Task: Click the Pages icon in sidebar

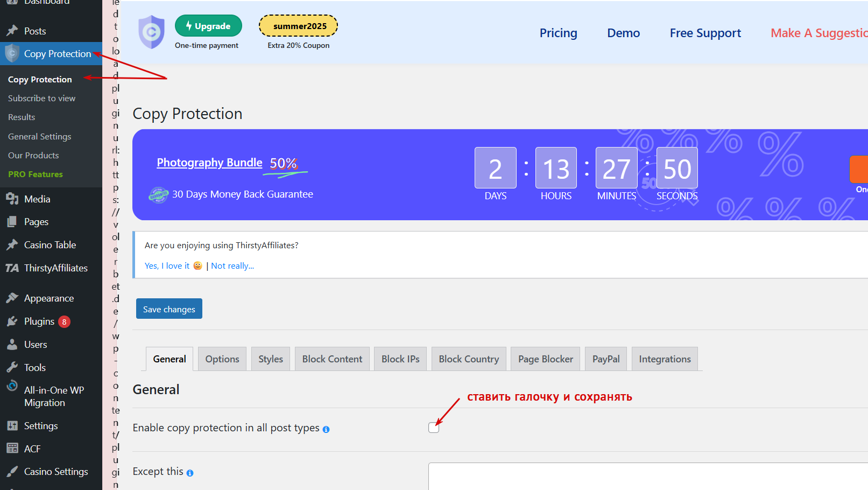Action: (12, 221)
